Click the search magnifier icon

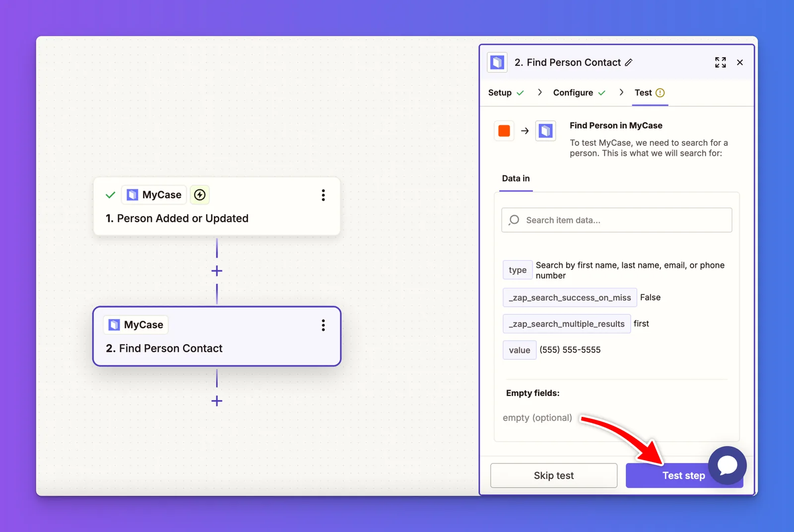(x=514, y=220)
